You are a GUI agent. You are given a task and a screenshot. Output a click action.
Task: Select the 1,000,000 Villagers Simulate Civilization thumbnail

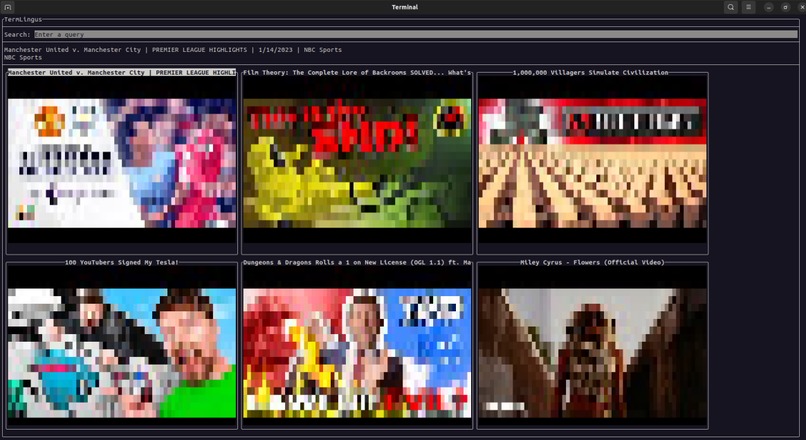point(592,163)
